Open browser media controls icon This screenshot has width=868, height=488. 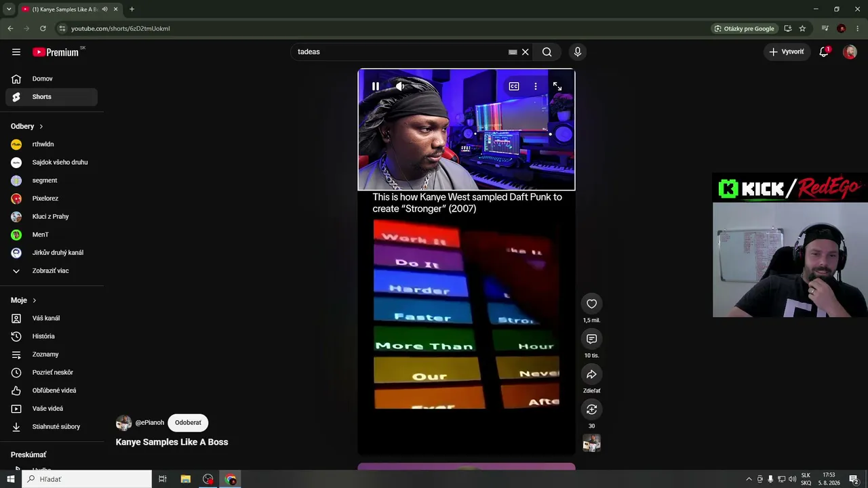coord(825,28)
